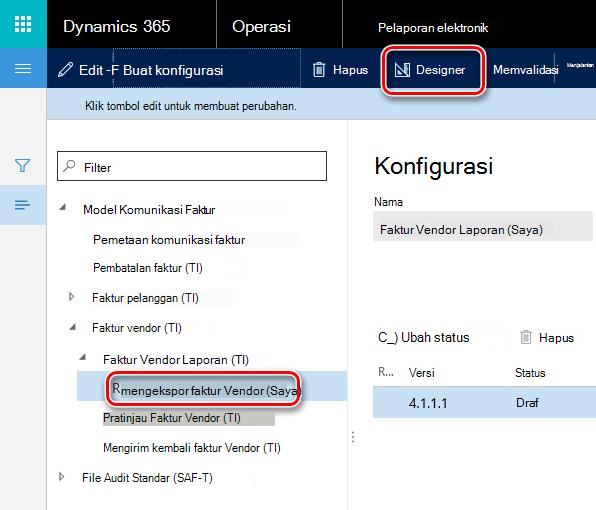The image size is (596, 510).
Task: Select File Audit Standar (SAF-T) item
Action: tap(147, 478)
